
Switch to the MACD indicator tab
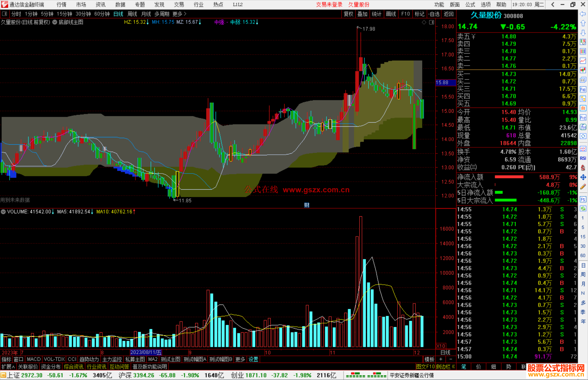coord(34,359)
